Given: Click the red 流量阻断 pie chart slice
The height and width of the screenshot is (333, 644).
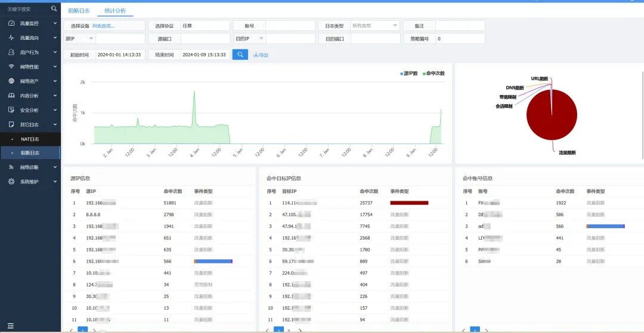Looking at the screenshot, I should pos(552,115).
